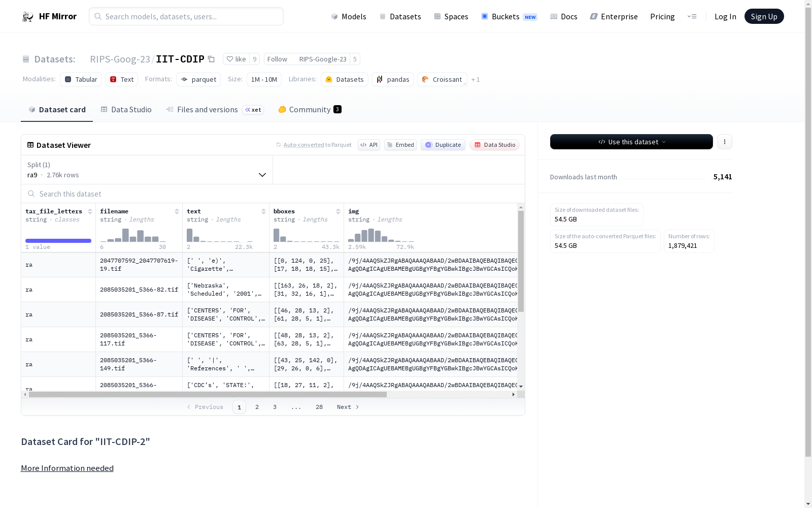Open the Community tab

coord(310,110)
